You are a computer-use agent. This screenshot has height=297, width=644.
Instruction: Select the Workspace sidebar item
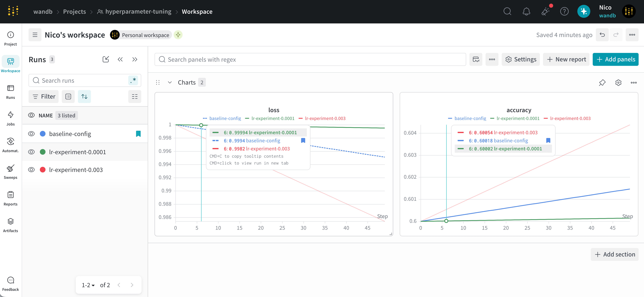click(10, 64)
